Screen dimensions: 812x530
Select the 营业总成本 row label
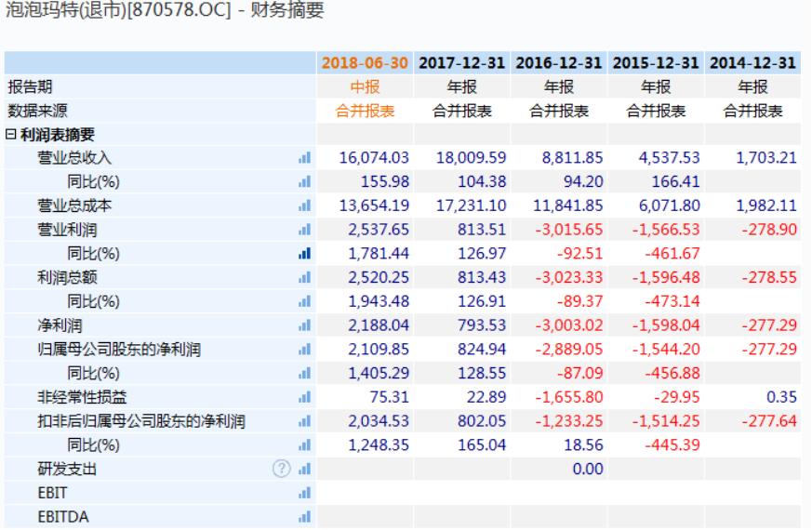click(x=74, y=205)
